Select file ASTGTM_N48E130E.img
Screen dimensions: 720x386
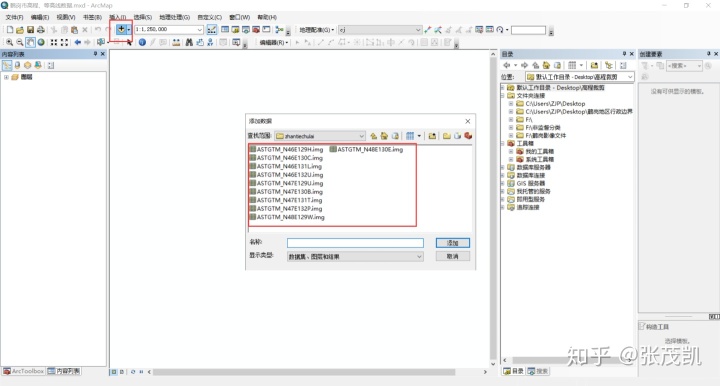367,150
